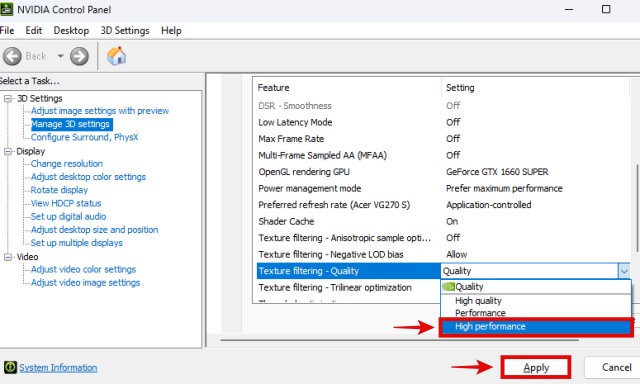Select Texture filtering Anisotropic sample row
Screen dimensions: 640x384
pos(442,238)
